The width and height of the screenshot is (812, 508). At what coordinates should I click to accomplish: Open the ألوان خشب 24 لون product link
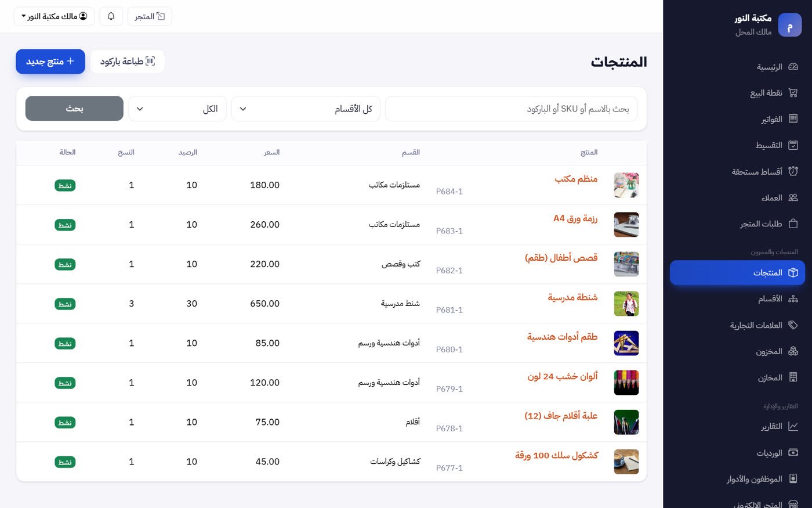(563, 376)
